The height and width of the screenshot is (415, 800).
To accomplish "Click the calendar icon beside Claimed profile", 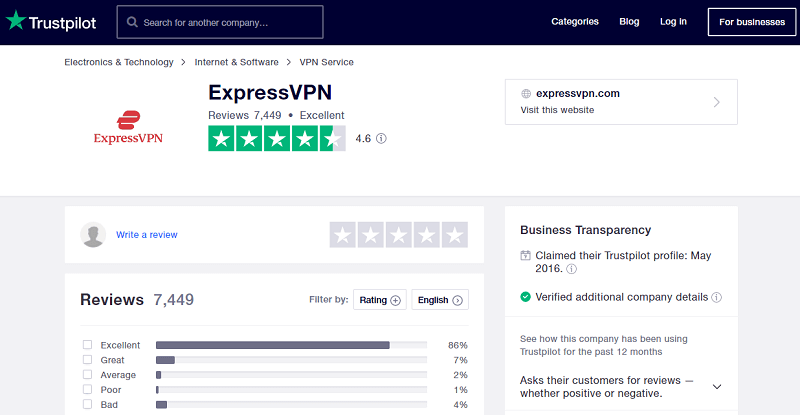I will click(525, 255).
